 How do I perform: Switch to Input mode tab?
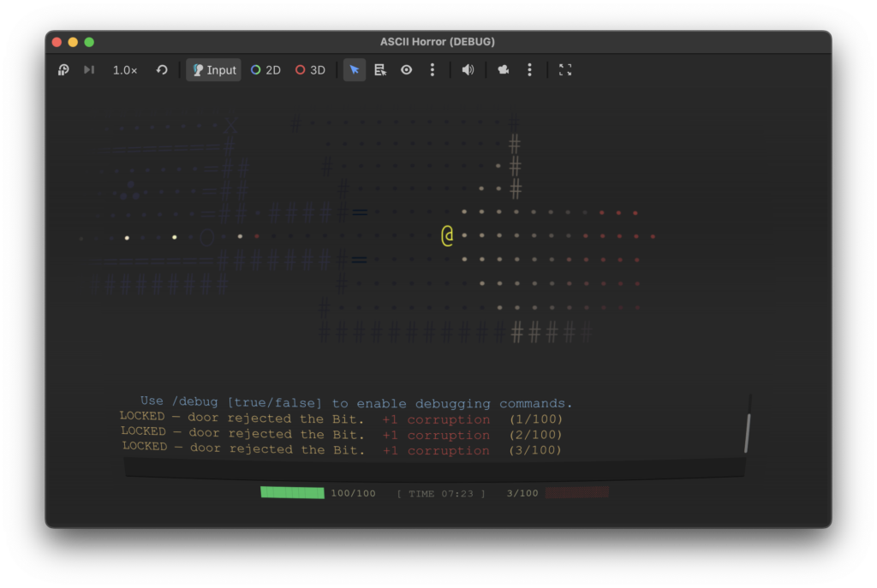pos(214,70)
